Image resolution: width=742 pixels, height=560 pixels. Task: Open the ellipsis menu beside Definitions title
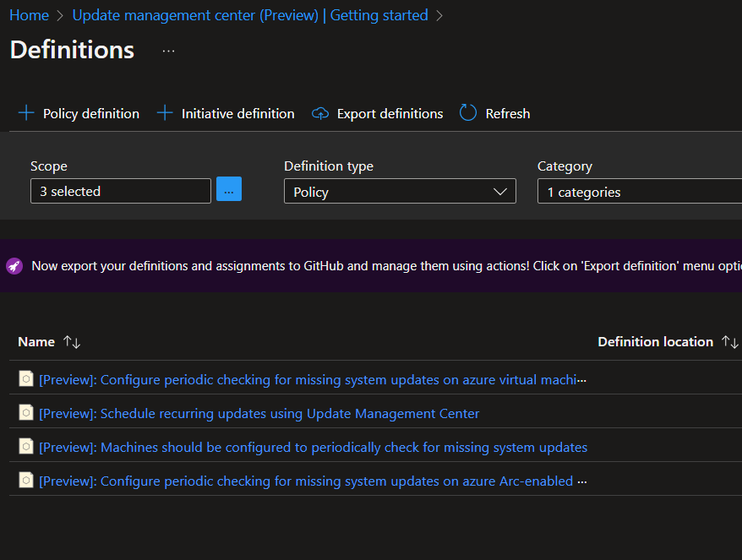coord(169,51)
